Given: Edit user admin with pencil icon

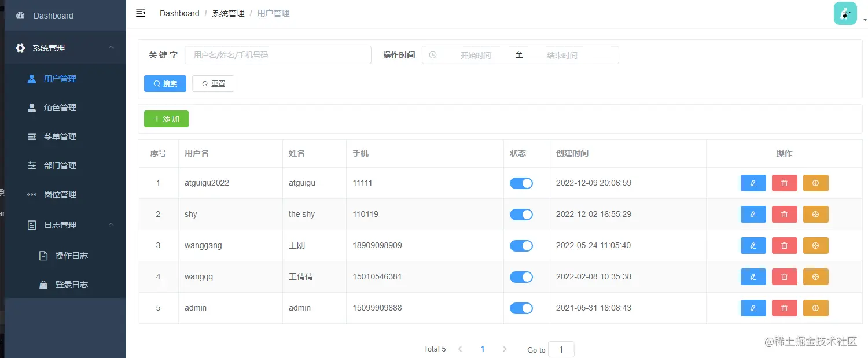Looking at the screenshot, I should pyautogui.click(x=753, y=308).
